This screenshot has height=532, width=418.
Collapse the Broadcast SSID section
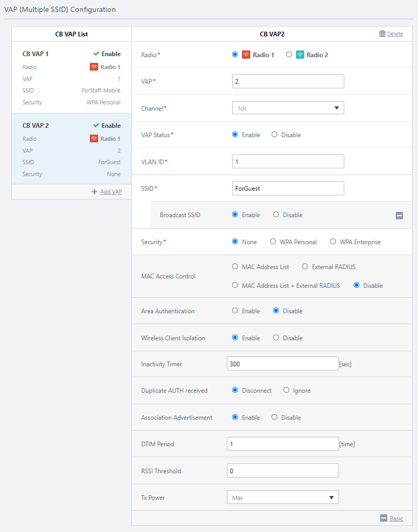click(399, 216)
